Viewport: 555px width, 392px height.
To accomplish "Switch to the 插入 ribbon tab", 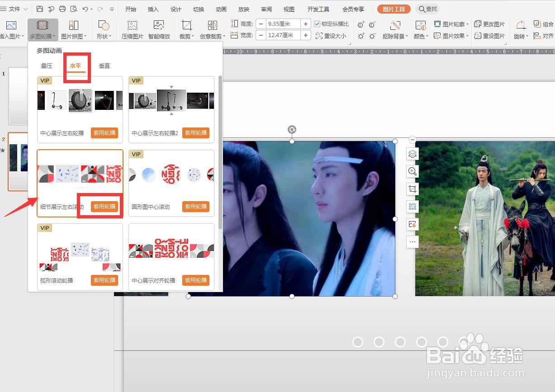I will click(x=153, y=9).
